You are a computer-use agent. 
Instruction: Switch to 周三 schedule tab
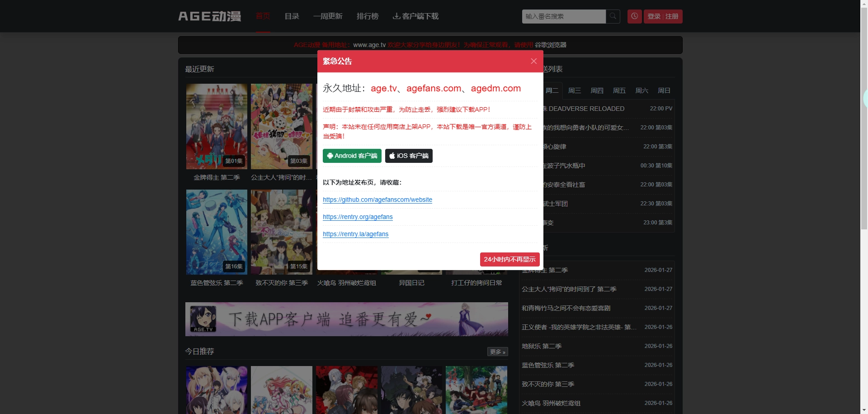574,90
